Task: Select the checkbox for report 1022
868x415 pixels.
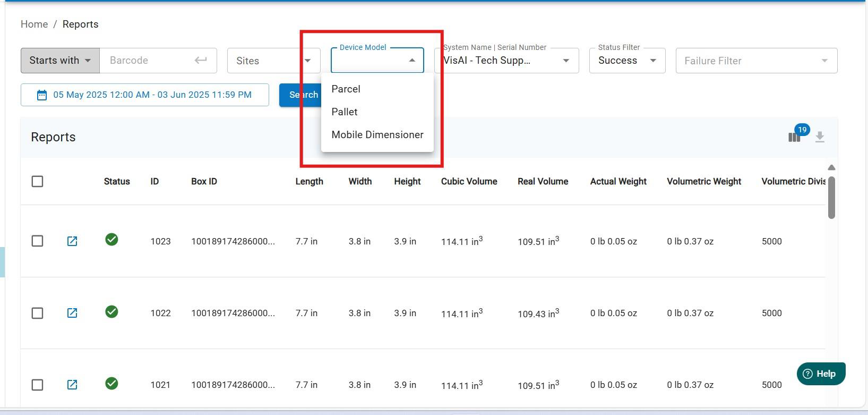Action: pos(37,313)
